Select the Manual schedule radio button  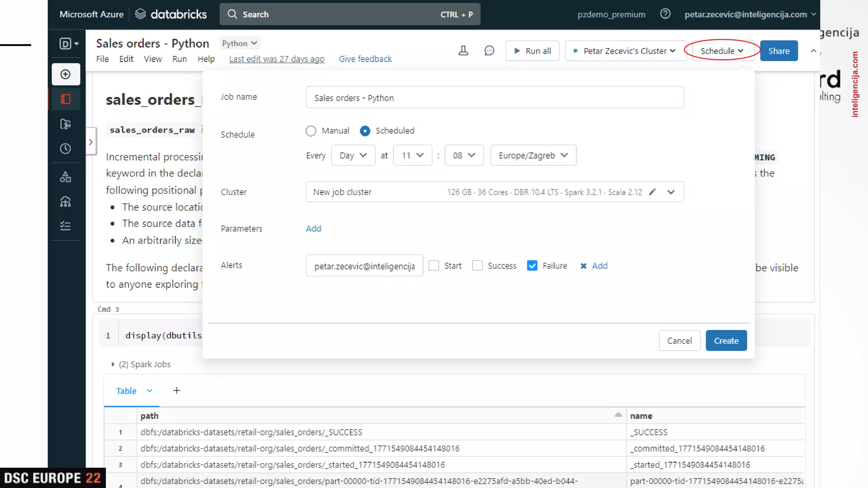click(x=311, y=131)
